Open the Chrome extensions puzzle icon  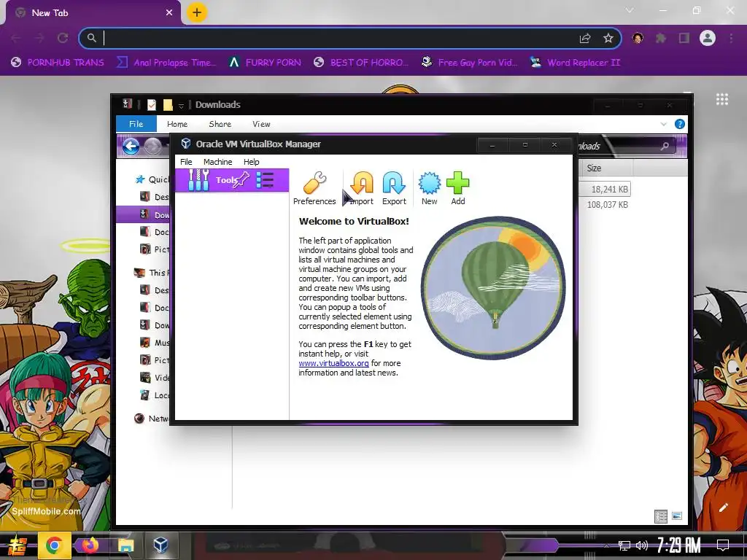click(661, 38)
